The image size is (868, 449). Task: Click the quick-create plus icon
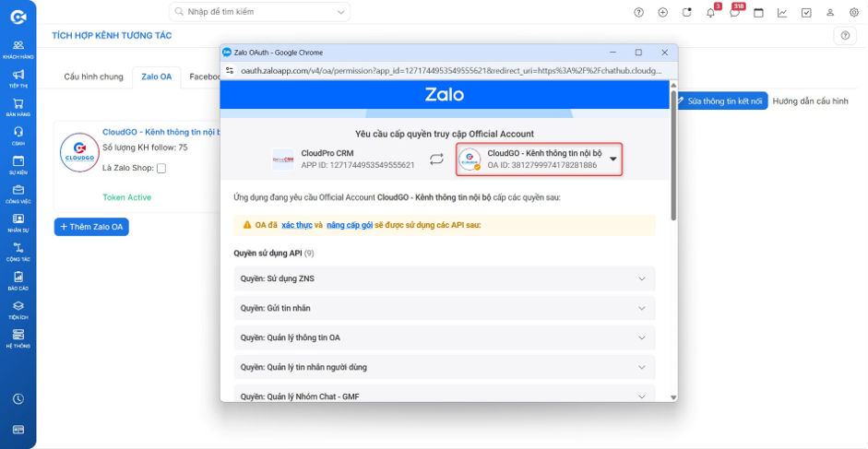tap(662, 13)
